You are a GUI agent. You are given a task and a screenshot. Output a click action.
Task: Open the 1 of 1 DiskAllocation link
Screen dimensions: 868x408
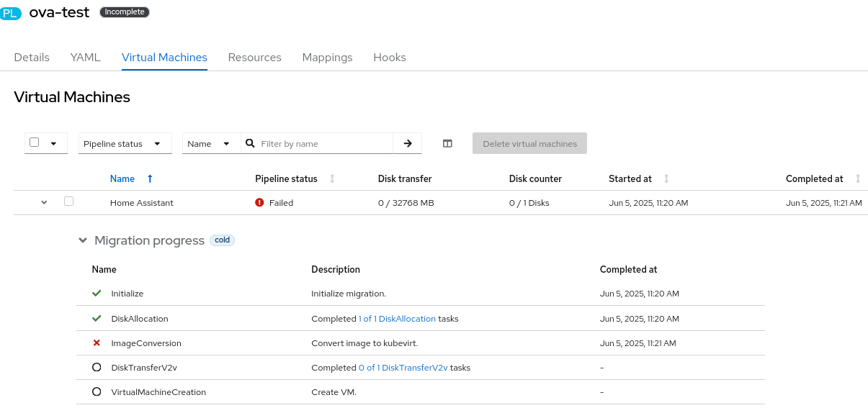pyautogui.click(x=397, y=319)
